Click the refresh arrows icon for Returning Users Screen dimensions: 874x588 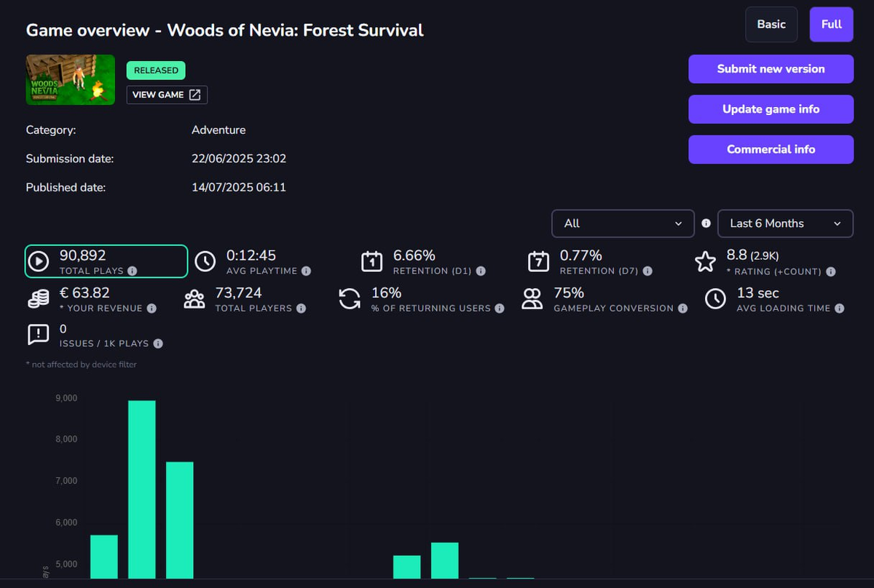350,299
